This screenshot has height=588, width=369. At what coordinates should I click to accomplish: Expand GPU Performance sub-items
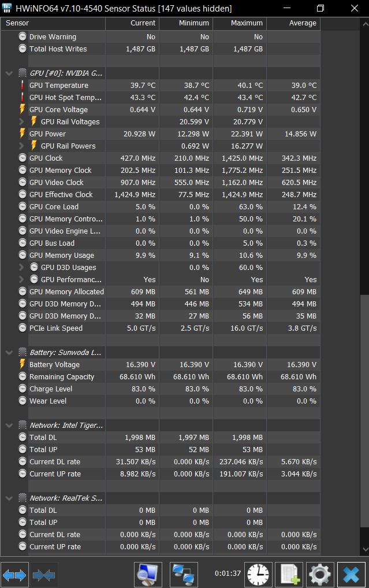pyautogui.click(x=21, y=279)
